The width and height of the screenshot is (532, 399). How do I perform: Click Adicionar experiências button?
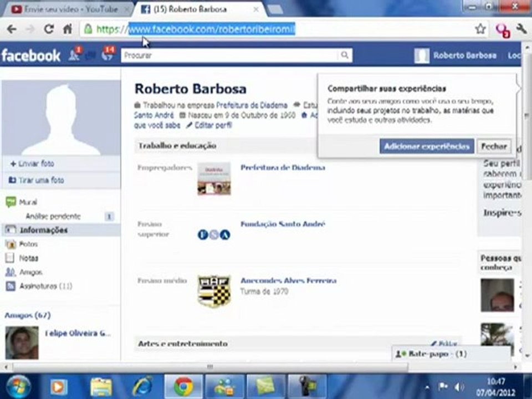tap(427, 146)
